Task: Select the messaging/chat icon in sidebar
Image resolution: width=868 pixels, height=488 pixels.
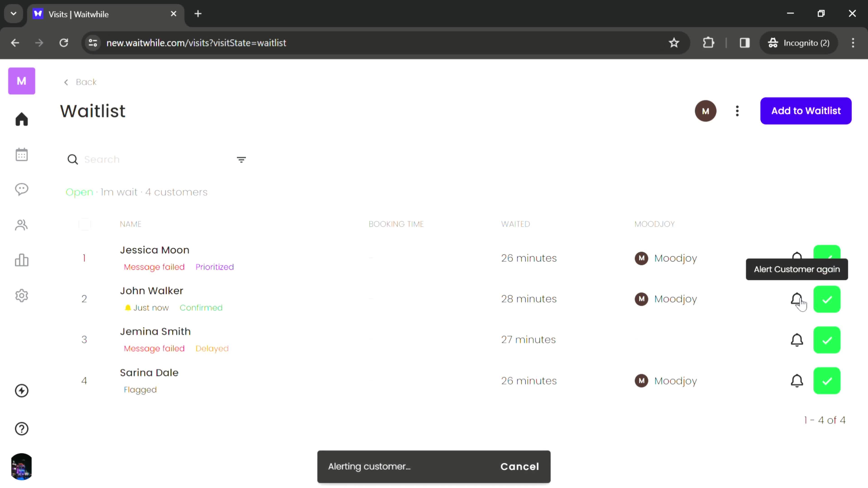Action: [21, 190]
